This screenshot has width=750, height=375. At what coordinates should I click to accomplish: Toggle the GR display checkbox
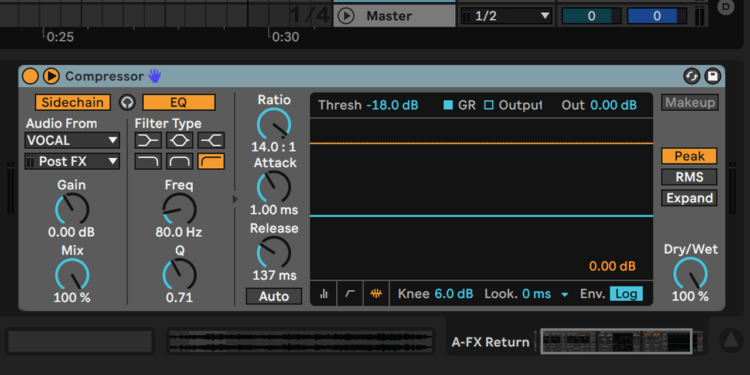click(x=448, y=105)
